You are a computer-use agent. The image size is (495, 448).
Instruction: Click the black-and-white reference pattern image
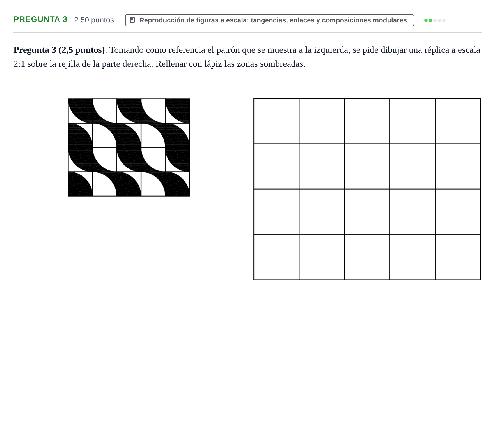coord(129,147)
